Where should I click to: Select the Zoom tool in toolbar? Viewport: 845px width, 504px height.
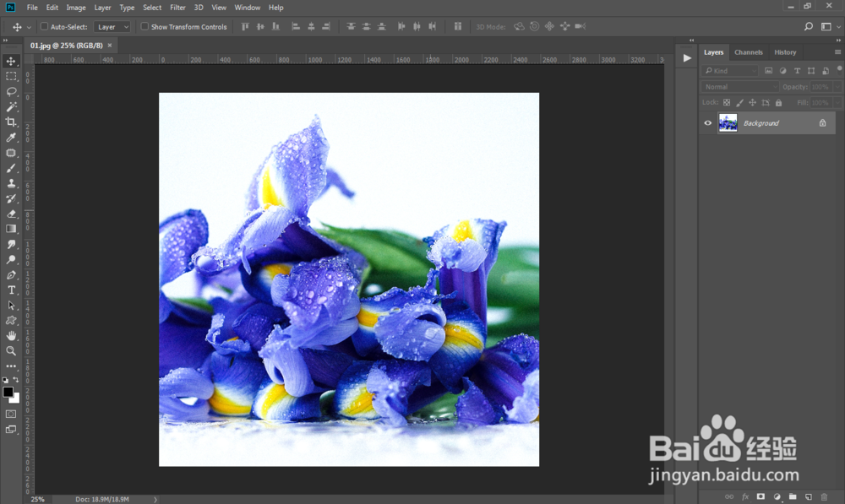12,350
